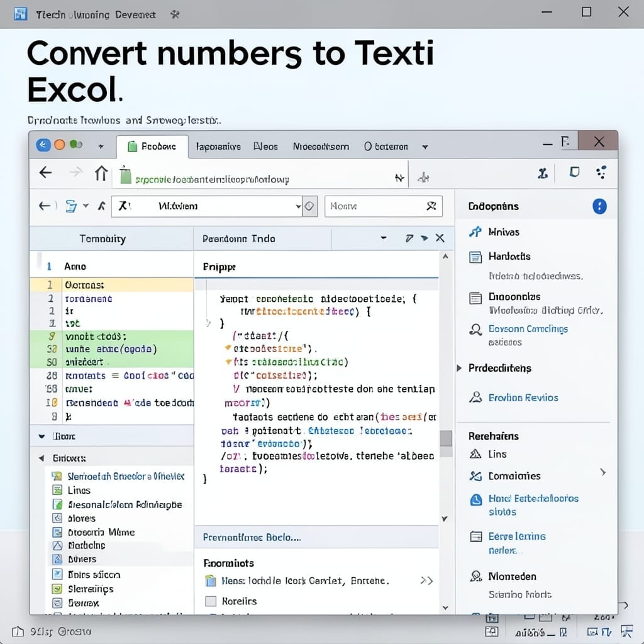Toggle checkbox beside alores item
Screen dimensions: 644x644
(x=57, y=518)
